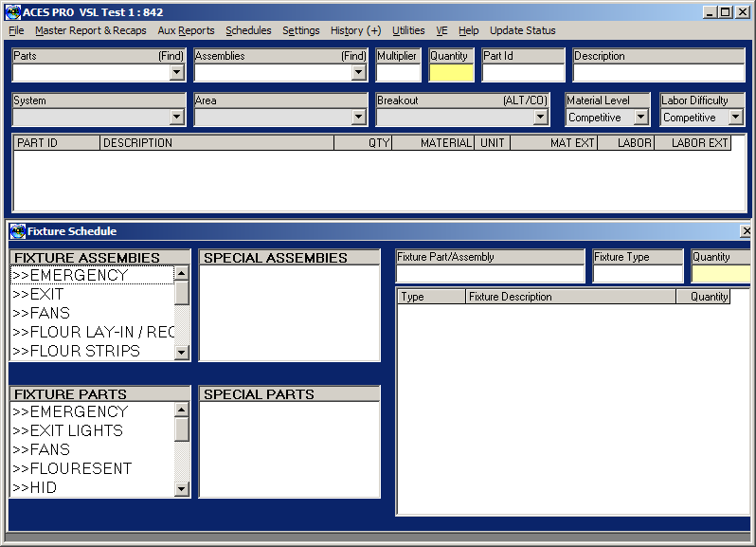
Task: Open the Labor Difficulty dropdown
Action: pos(735,117)
